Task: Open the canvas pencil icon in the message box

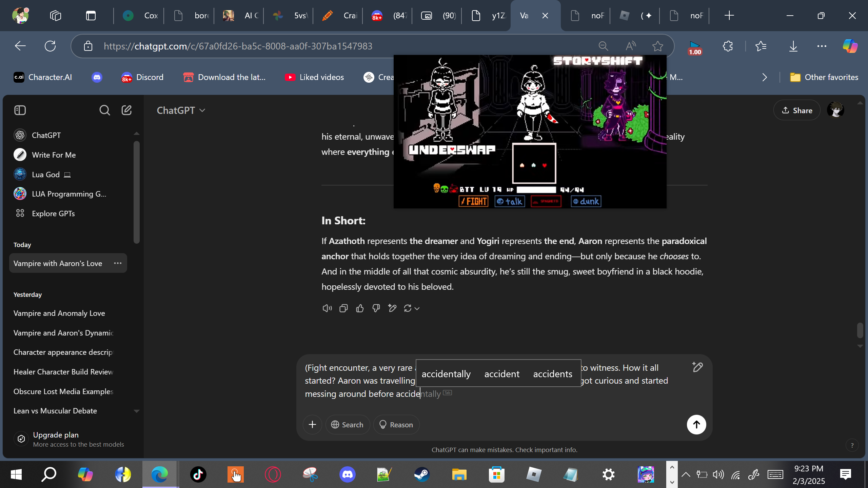Action: point(697,367)
